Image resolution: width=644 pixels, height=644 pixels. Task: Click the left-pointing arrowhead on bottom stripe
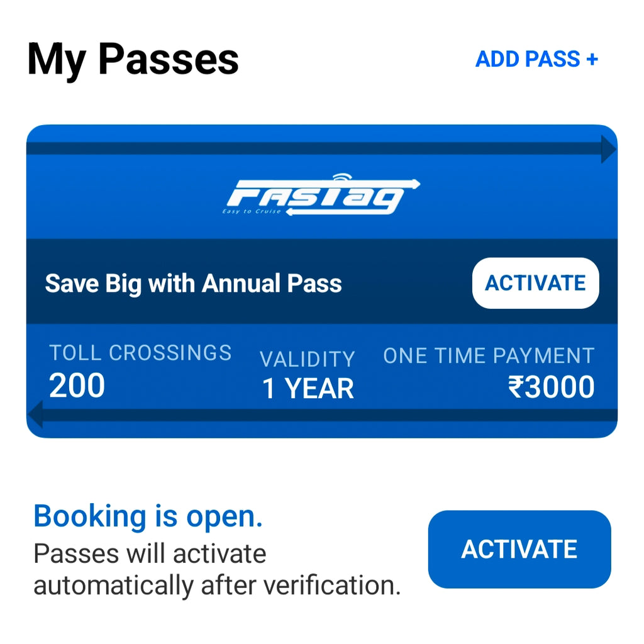click(x=35, y=414)
